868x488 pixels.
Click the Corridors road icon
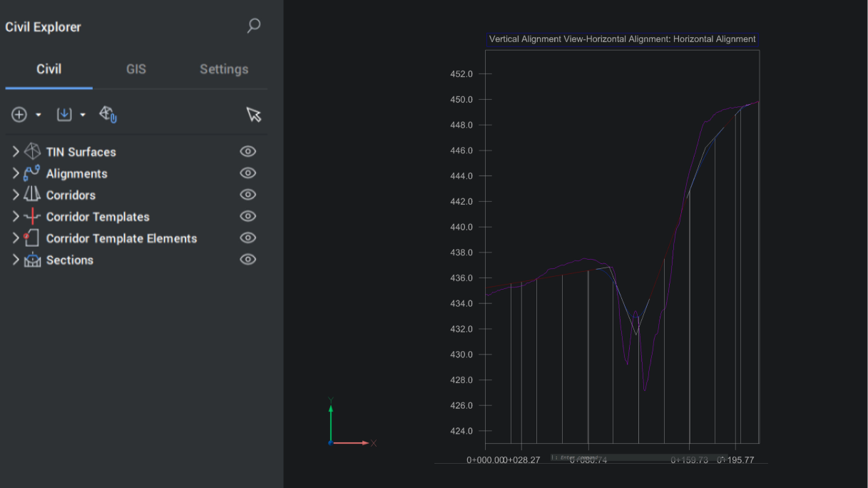[32, 195]
